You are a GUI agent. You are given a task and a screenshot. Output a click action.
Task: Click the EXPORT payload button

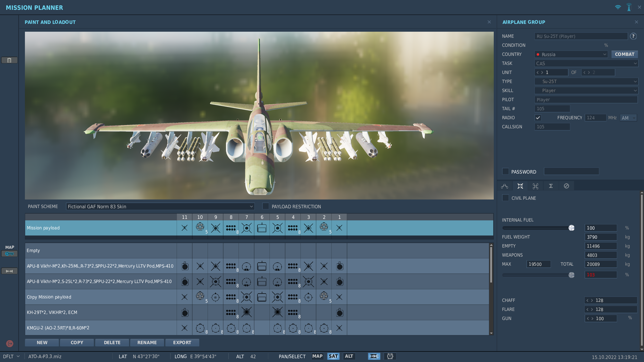tap(182, 342)
